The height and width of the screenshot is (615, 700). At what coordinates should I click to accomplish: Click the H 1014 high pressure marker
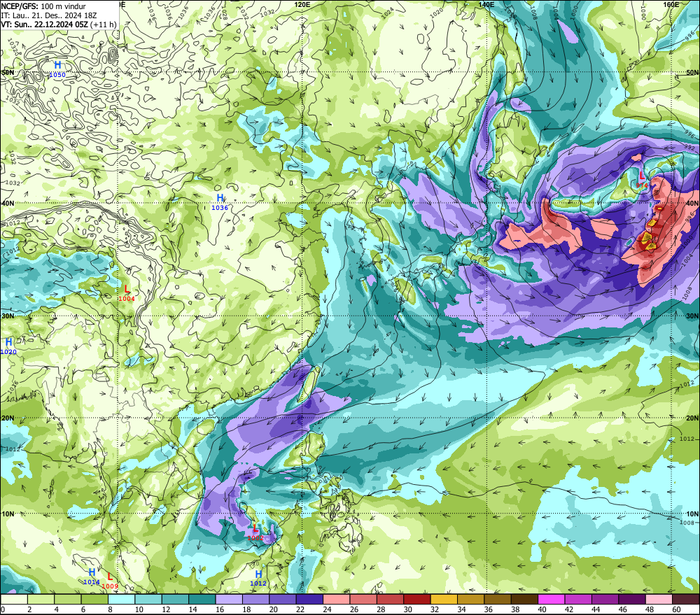pos(92,576)
